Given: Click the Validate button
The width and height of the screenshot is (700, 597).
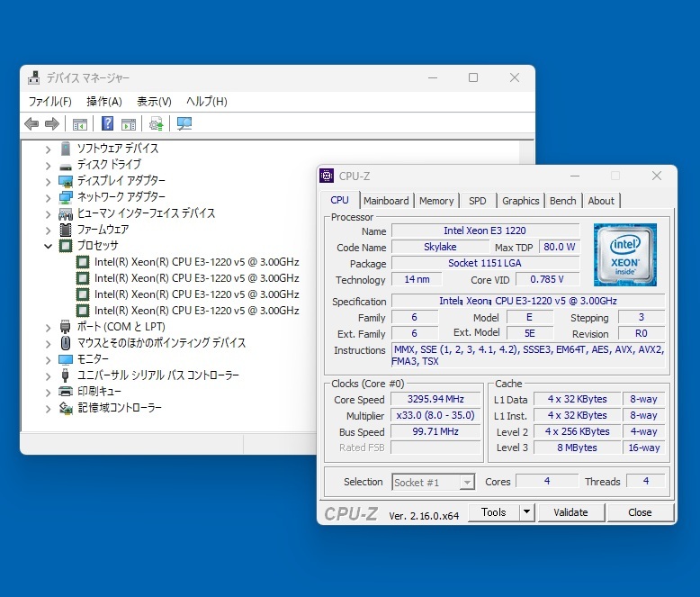Looking at the screenshot, I should pos(570,512).
